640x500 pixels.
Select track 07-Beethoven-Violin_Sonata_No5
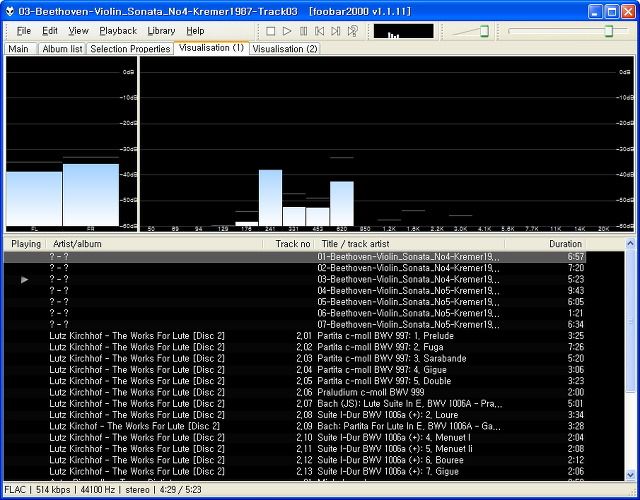coord(295,325)
